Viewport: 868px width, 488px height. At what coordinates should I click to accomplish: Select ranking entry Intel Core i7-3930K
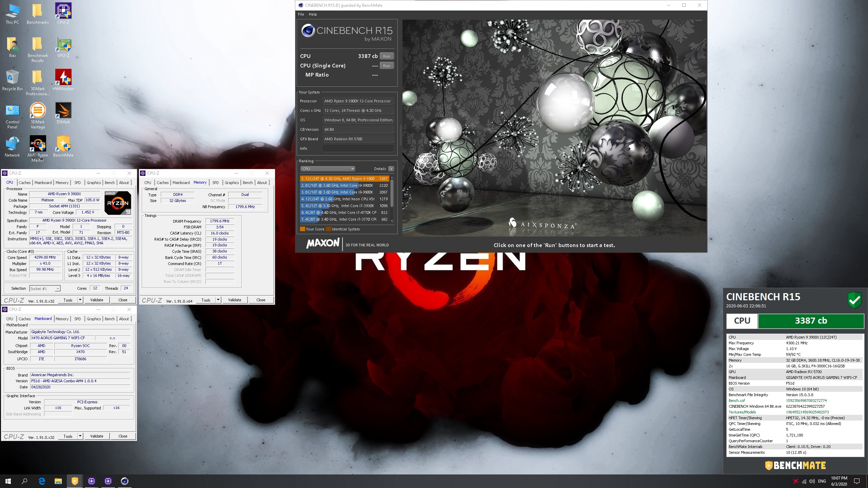click(x=344, y=206)
